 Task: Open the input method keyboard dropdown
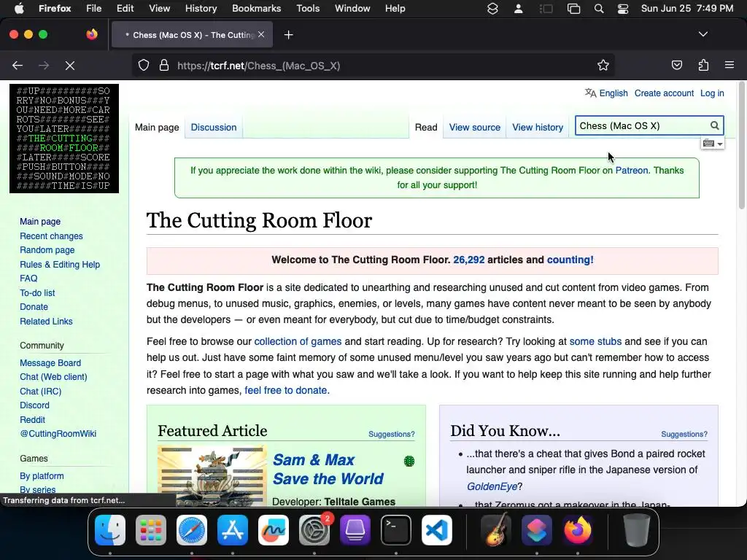click(x=713, y=144)
